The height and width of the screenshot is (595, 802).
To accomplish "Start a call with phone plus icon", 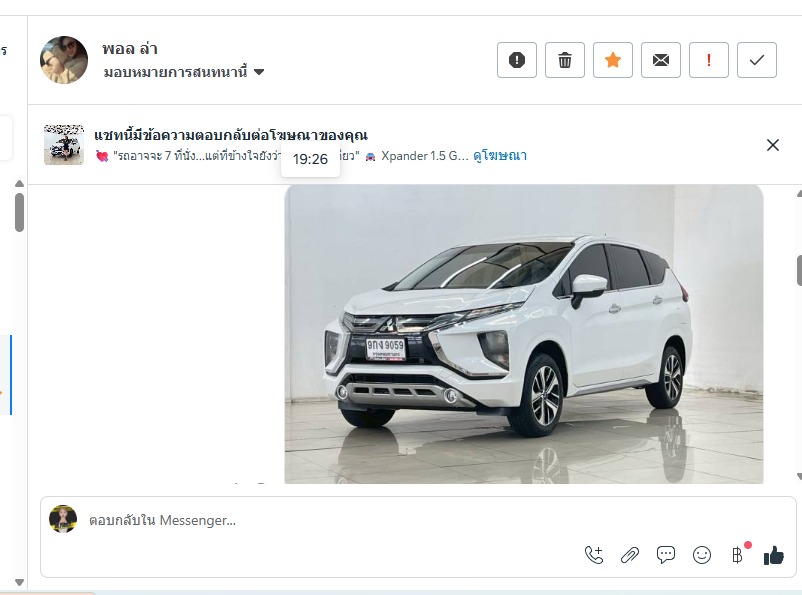I will (594, 555).
